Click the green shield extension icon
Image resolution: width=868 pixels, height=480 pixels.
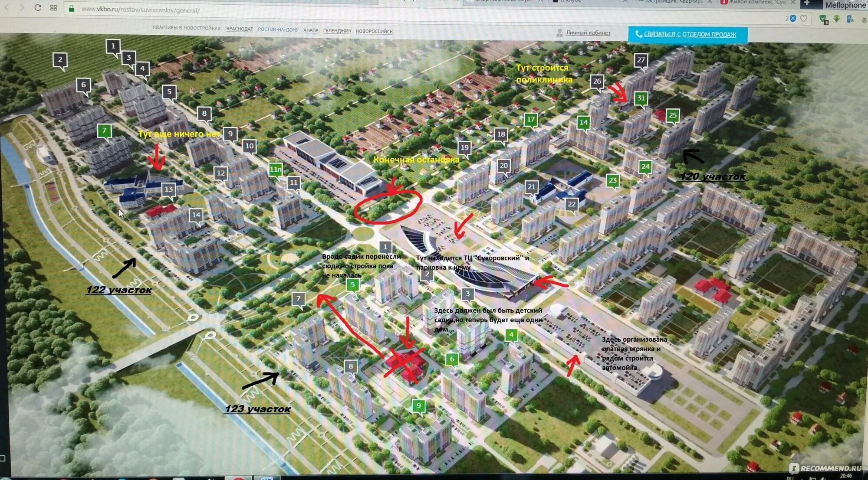point(822,19)
